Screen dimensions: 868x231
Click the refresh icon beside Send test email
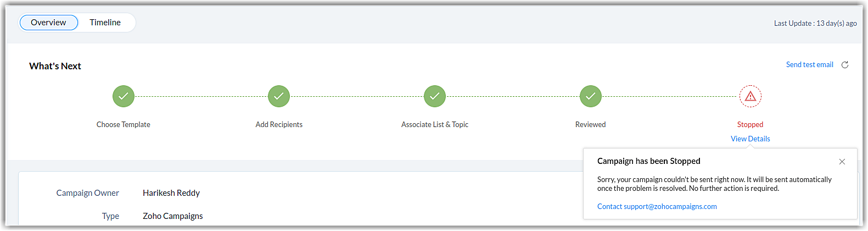(845, 65)
